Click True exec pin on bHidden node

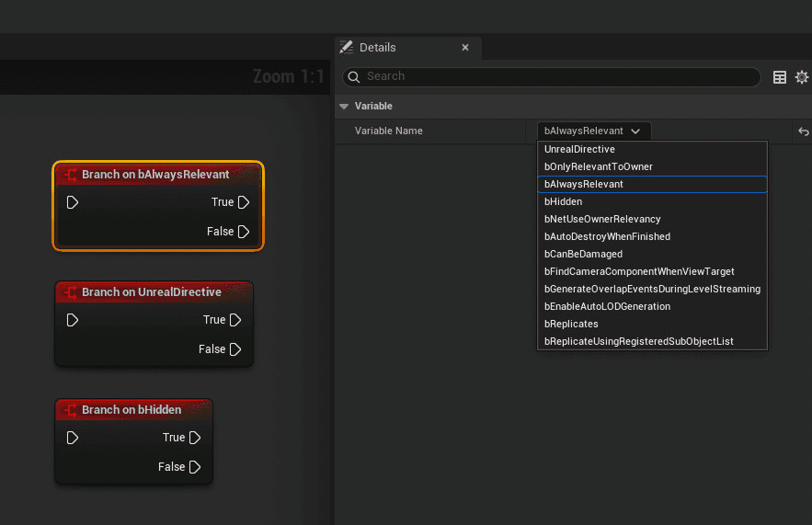(195, 438)
